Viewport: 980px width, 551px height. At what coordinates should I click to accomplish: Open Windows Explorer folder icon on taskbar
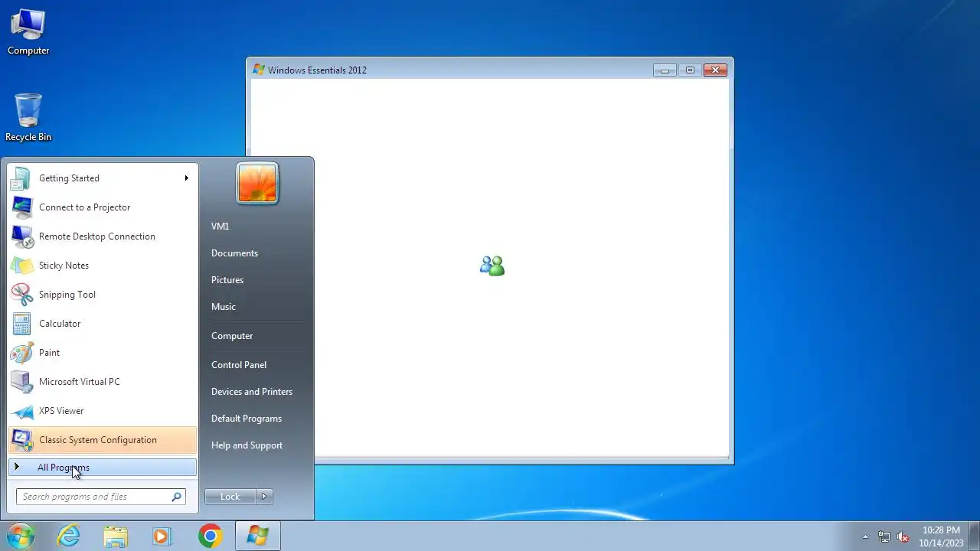(116, 536)
